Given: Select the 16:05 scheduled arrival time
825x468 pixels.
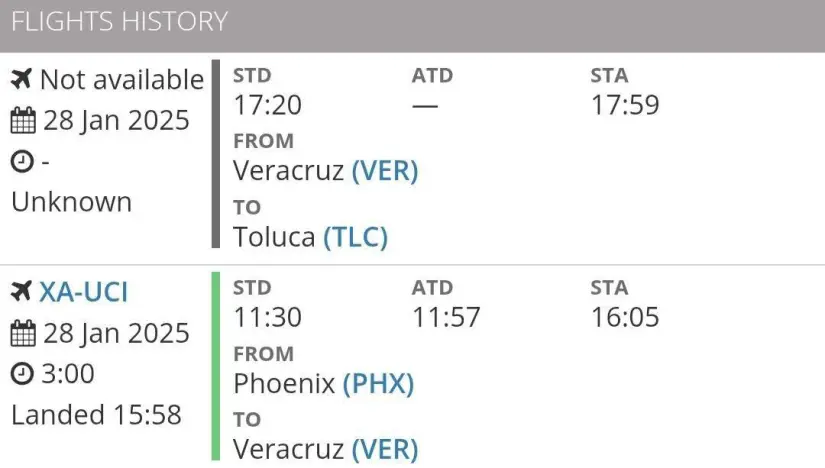Looking at the screenshot, I should click(625, 317).
